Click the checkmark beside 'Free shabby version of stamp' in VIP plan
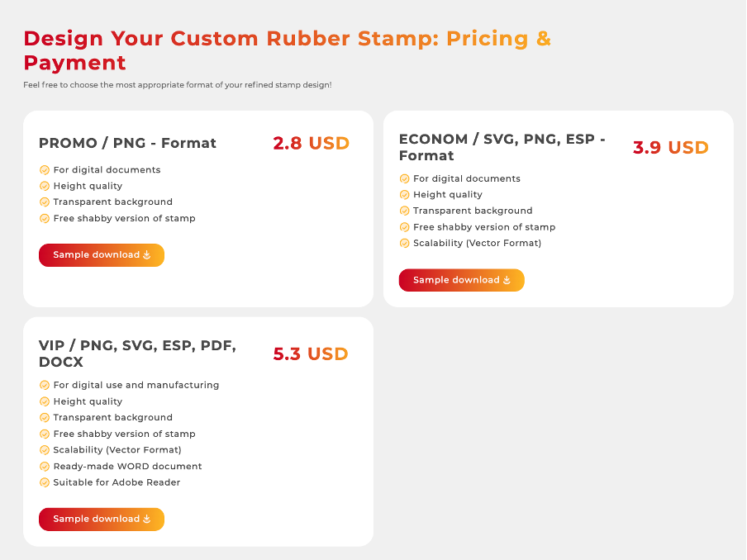This screenshot has width=747, height=560. tap(44, 434)
